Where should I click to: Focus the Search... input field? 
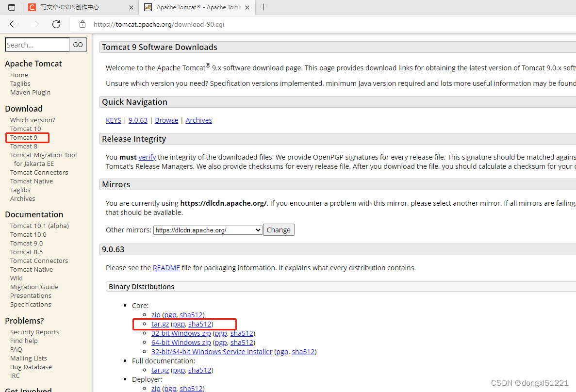coord(37,45)
